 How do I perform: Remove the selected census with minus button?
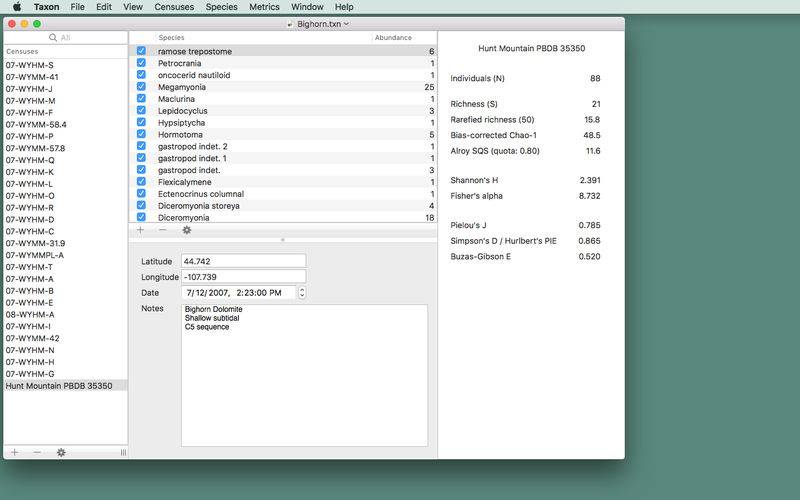click(37, 452)
